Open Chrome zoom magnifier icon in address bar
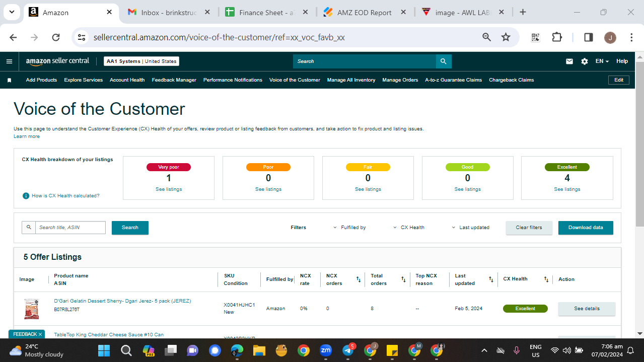The image size is (644, 362). click(486, 37)
